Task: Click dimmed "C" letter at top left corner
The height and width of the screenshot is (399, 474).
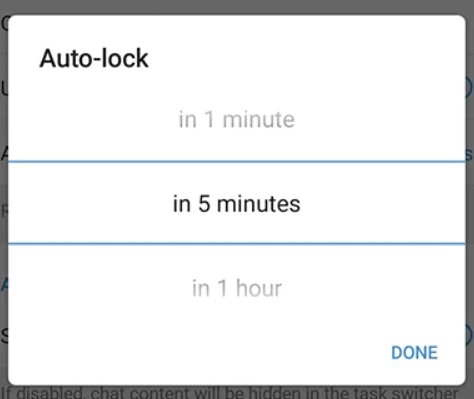Action: tap(5, 23)
